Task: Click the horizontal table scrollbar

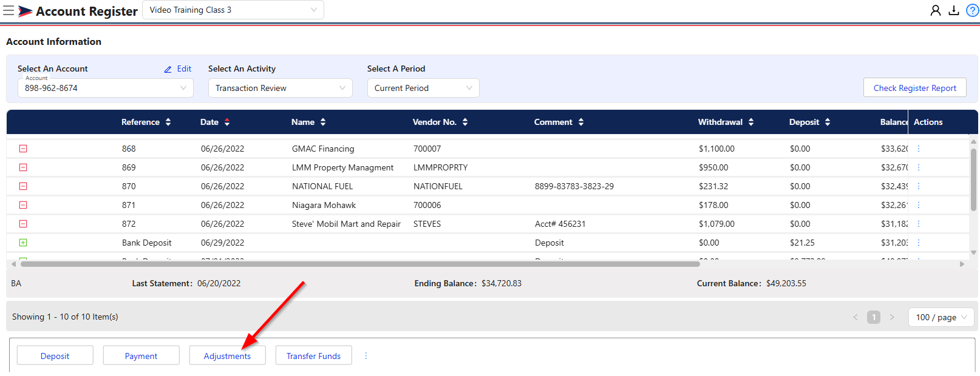Action: tap(360, 264)
